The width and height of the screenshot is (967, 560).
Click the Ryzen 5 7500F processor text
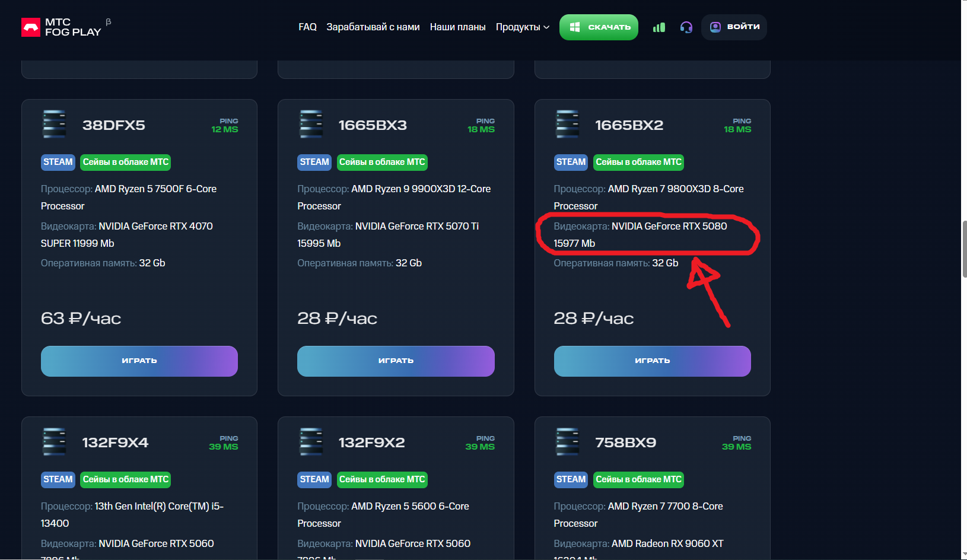point(129,198)
